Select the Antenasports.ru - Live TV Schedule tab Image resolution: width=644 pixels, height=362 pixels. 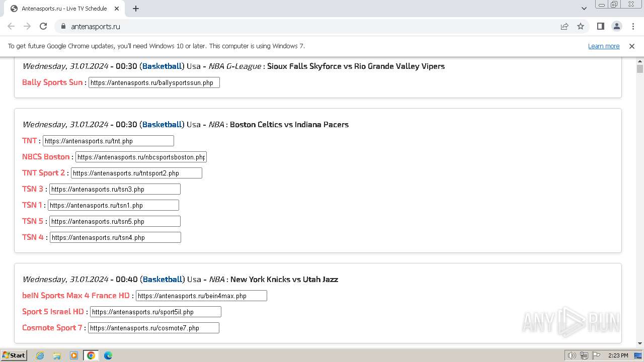pos(64,9)
